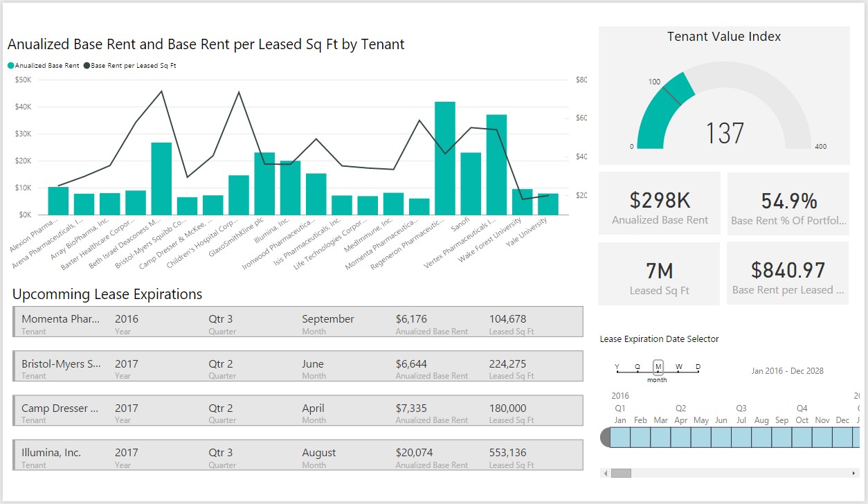
Task: Select the Regeneron Pharmaceuticals bar in the chart
Action: 445,158
